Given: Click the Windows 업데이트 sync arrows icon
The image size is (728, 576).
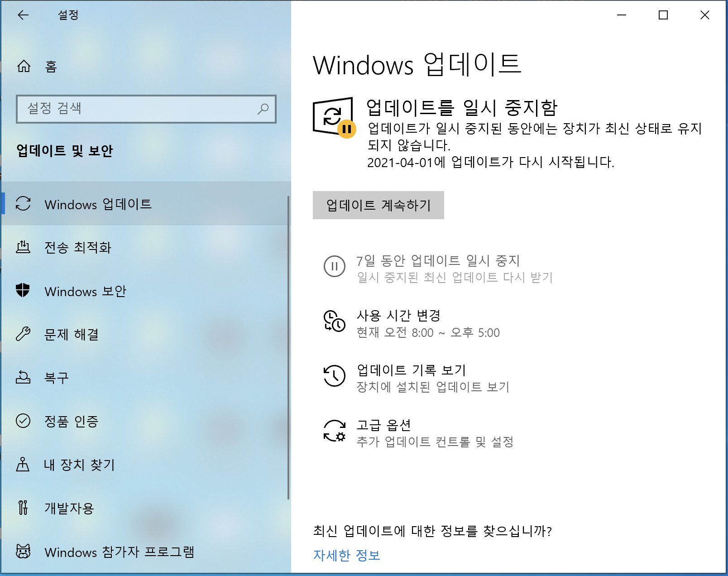Looking at the screenshot, I should click(23, 204).
